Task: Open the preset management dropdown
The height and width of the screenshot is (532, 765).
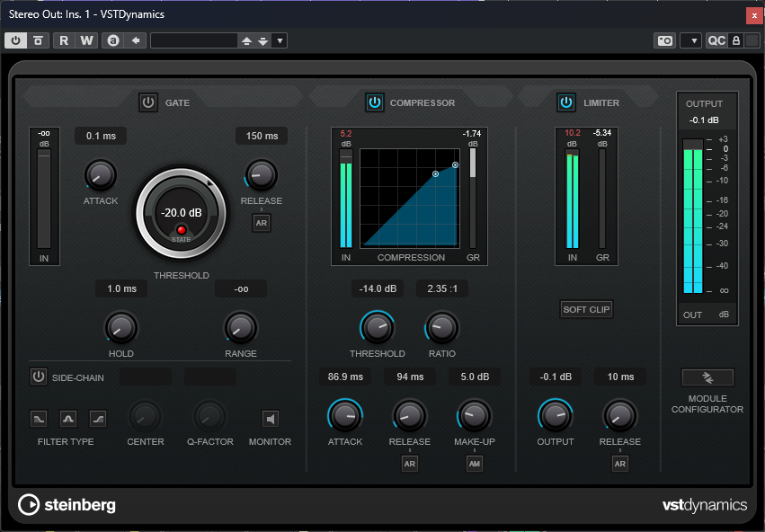Action: [x=280, y=41]
